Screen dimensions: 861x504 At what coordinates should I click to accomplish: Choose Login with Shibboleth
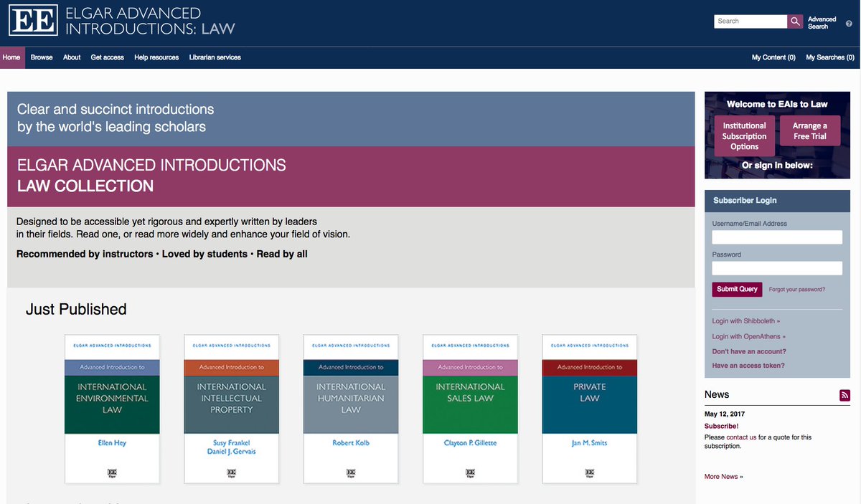[x=746, y=321]
